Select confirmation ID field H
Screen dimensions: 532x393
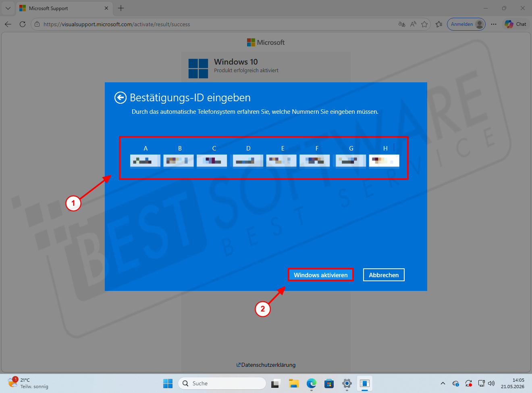point(384,161)
